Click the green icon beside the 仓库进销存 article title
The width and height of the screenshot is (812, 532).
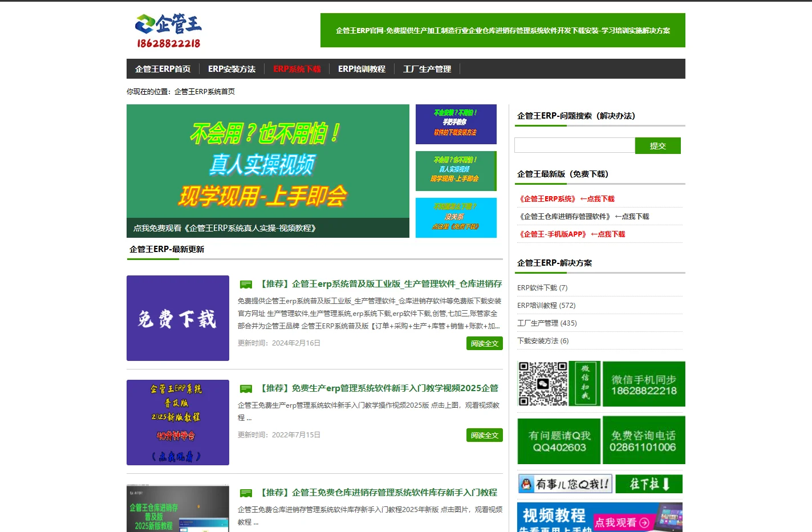point(246,493)
